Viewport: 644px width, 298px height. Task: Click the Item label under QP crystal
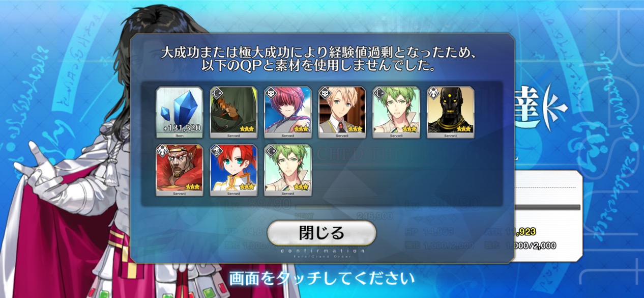pyautogui.click(x=180, y=136)
